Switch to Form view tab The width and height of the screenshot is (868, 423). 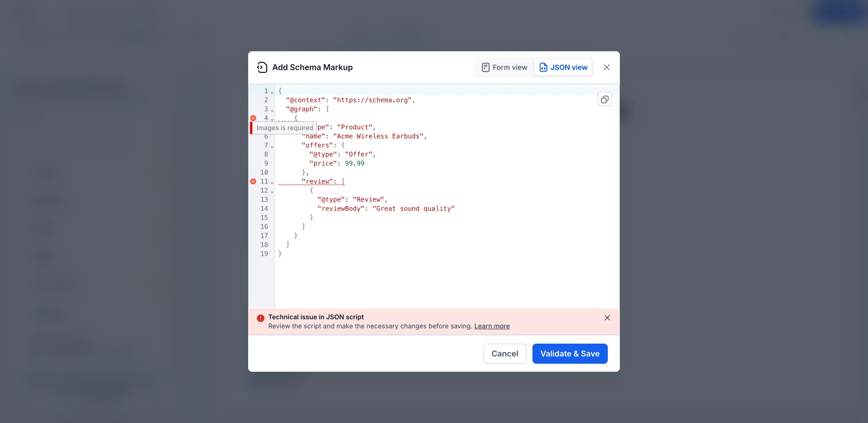pos(504,67)
